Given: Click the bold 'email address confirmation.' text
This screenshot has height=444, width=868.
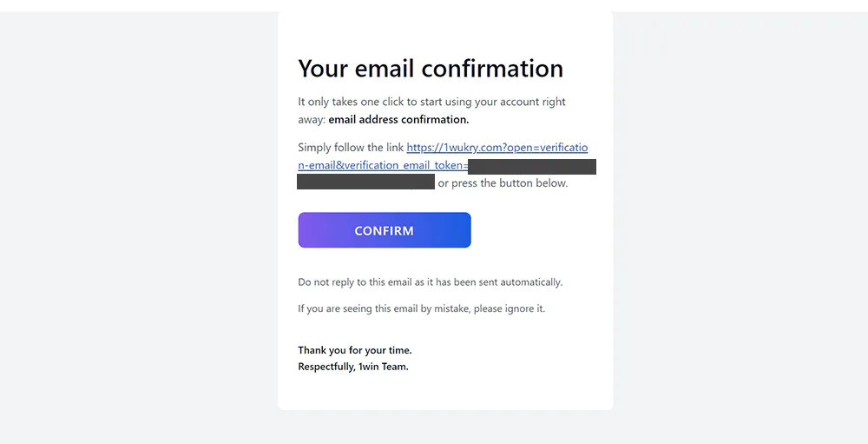Looking at the screenshot, I should pyautogui.click(x=398, y=120).
